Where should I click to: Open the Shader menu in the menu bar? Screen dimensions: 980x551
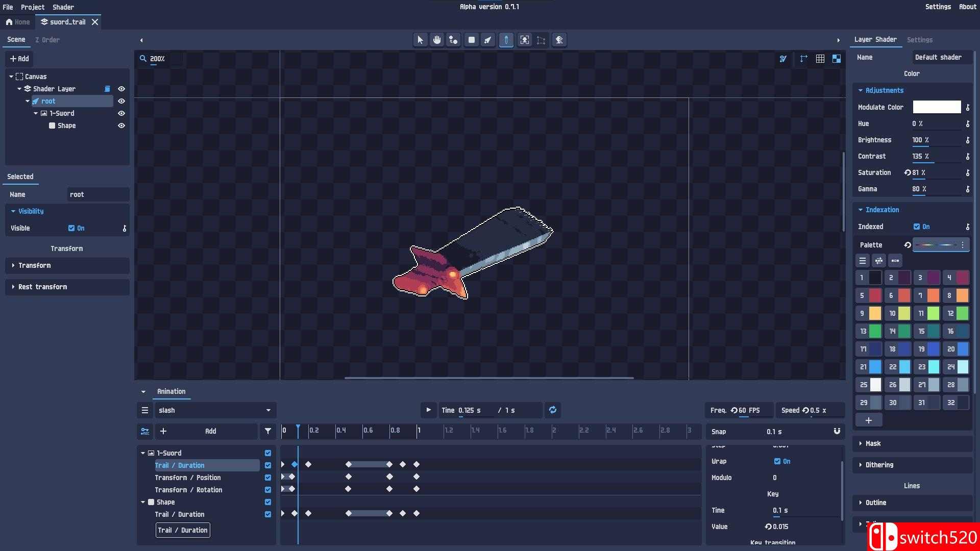pos(63,7)
